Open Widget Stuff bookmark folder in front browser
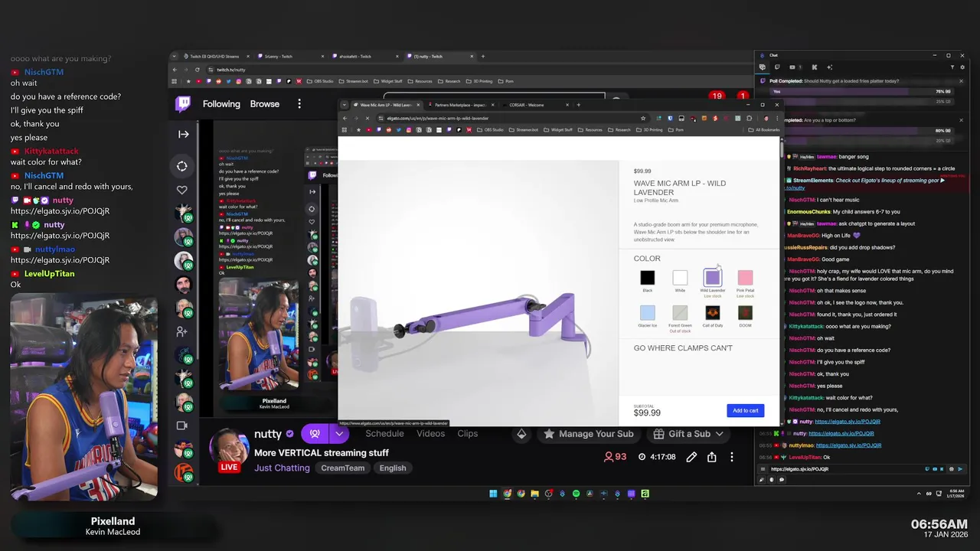 point(558,130)
